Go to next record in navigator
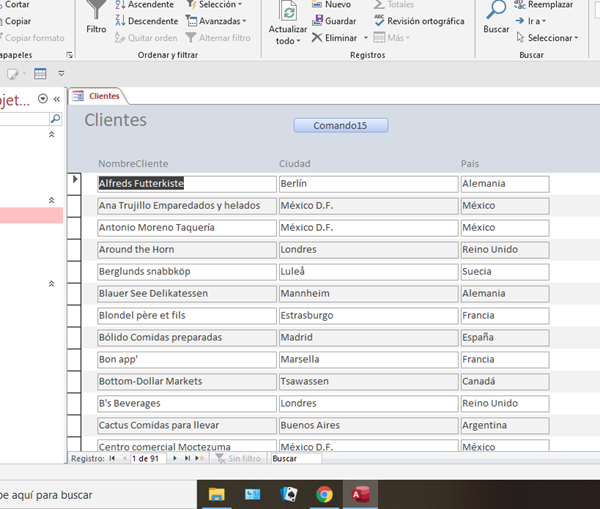The image size is (600, 509). coord(175,458)
